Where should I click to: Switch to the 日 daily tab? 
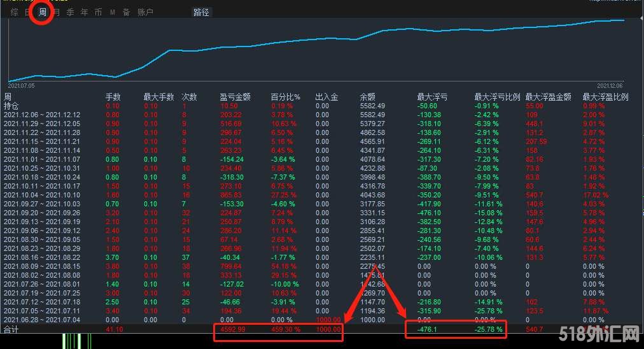(x=27, y=12)
